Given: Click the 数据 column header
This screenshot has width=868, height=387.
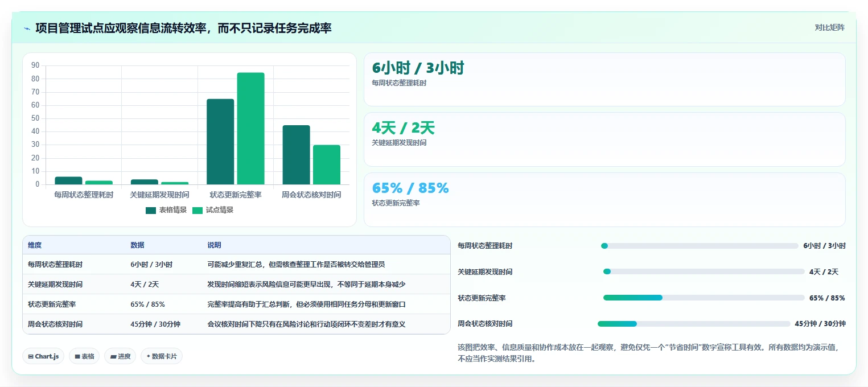Looking at the screenshot, I should pyautogui.click(x=137, y=245).
